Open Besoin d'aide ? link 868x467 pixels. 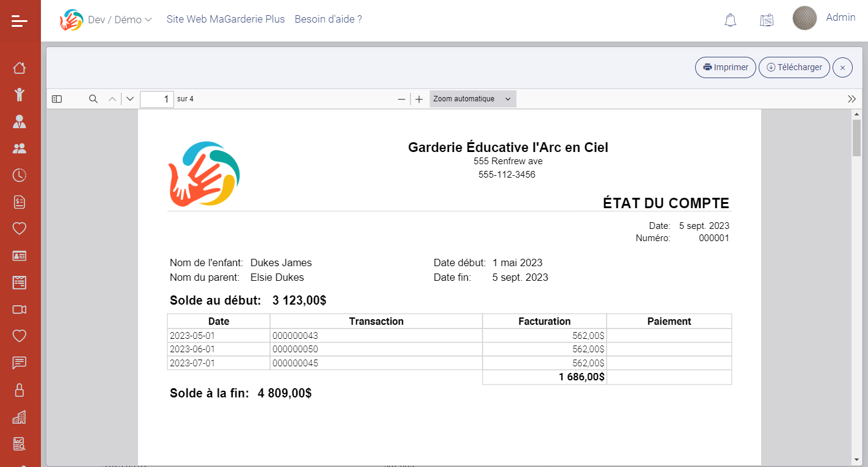(328, 20)
